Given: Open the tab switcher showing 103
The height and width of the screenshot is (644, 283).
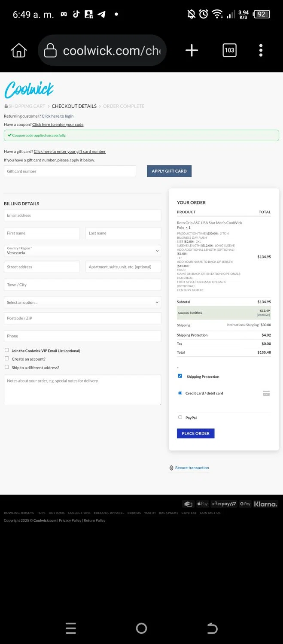Looking at the screenshot, I should click(229, 51).
